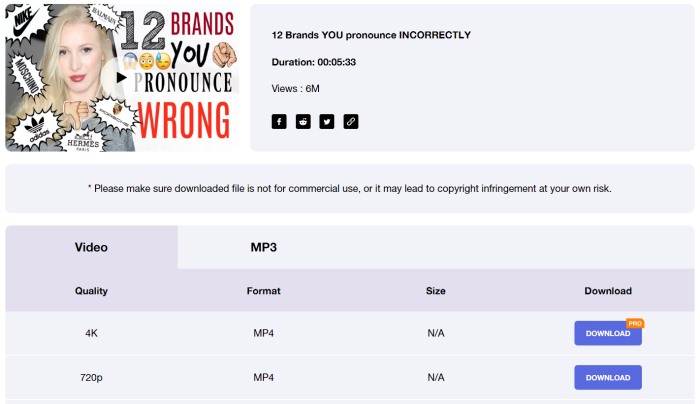This screenshot has height=404, width=700.
Task: Open the 12 Brands video thumbnail image
Action: (x=122, y=78)
